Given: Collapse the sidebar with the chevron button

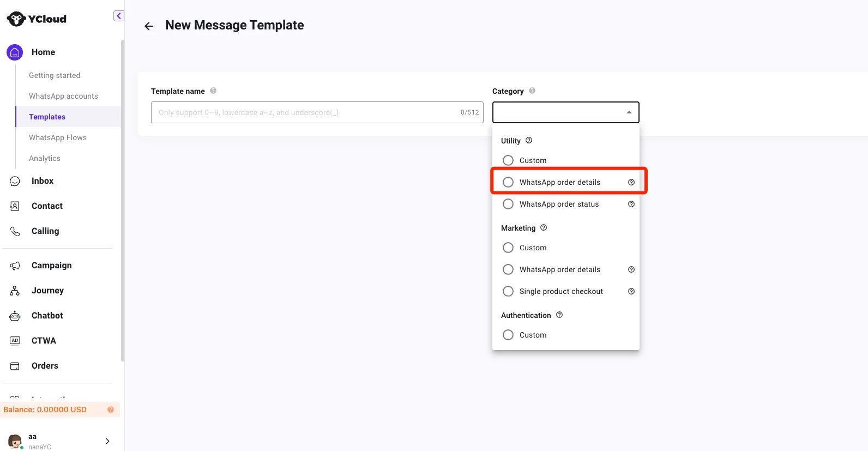Looking at the screenshot, I should (x=119, y=16).
